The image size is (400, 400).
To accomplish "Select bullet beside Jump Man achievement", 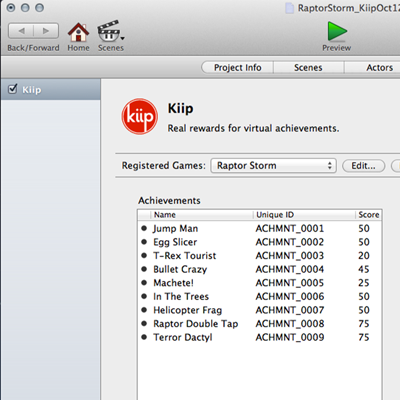I will (x=144, y=228).
